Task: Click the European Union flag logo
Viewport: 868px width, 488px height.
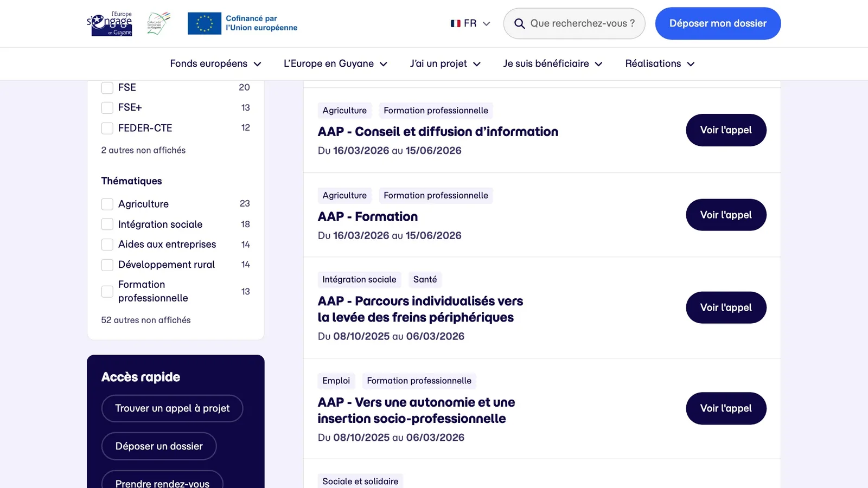Action: pos(205,23)
